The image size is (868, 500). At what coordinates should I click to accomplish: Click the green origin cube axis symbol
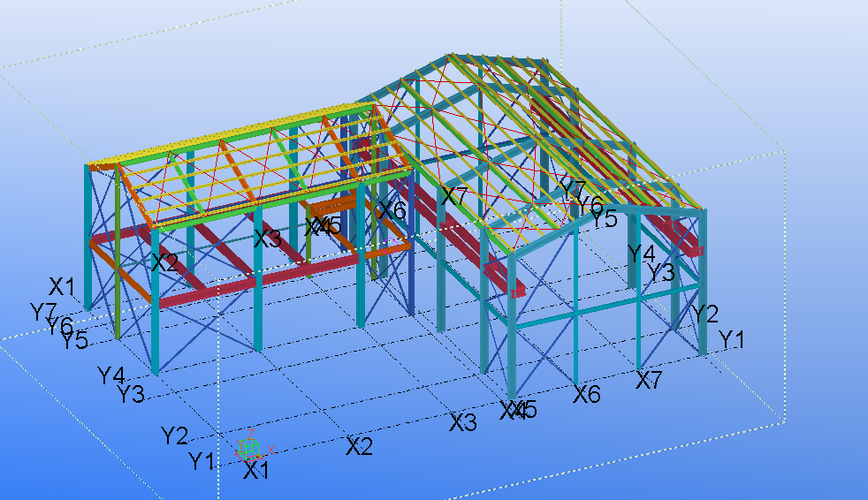(x=249, y=446)
